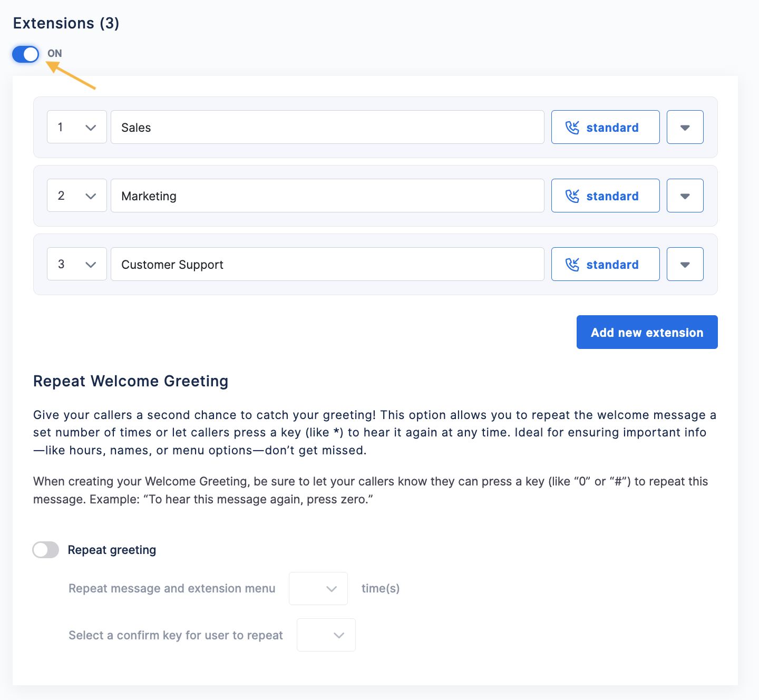Click the standard button for Customer Support
The image size is (759, 700).
[606, 264]
